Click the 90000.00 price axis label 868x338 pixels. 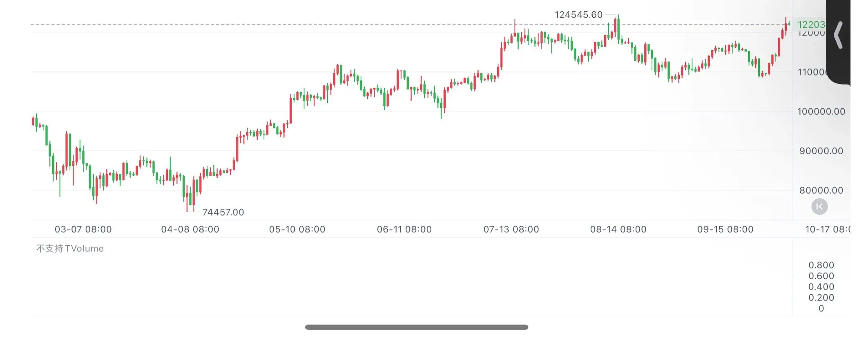[821, 151]
